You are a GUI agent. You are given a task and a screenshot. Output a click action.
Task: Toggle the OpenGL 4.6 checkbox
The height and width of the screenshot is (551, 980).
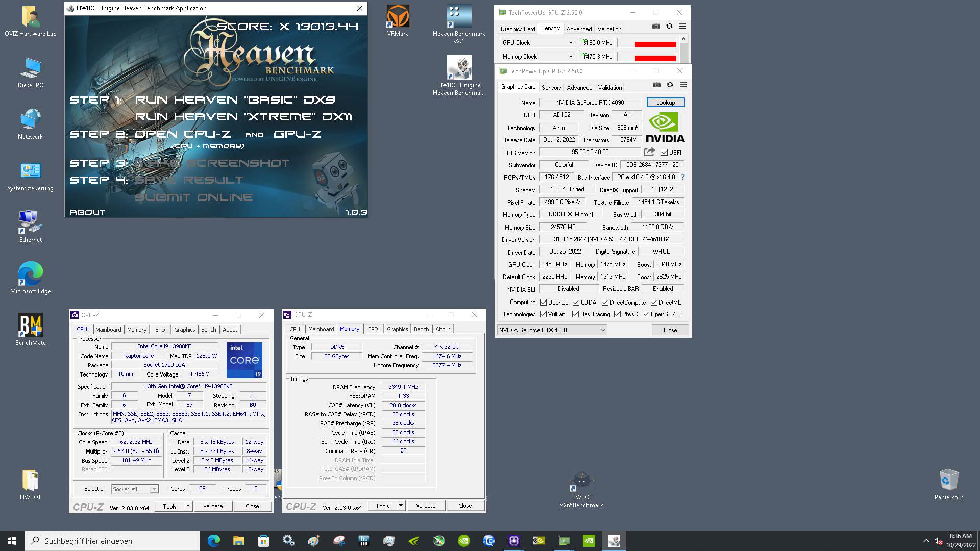pos(646,314)
